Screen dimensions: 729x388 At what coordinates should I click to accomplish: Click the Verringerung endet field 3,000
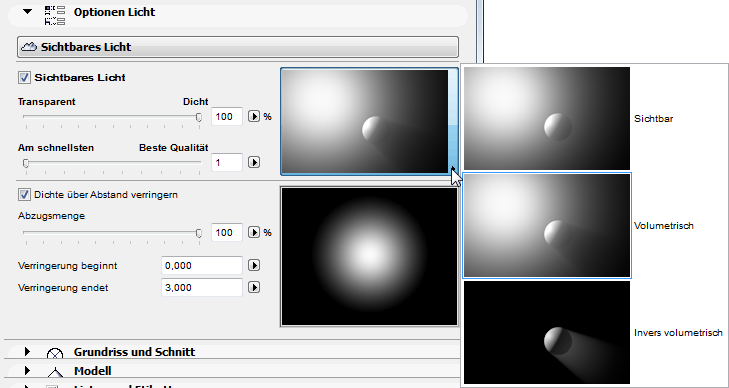[202, 288]
